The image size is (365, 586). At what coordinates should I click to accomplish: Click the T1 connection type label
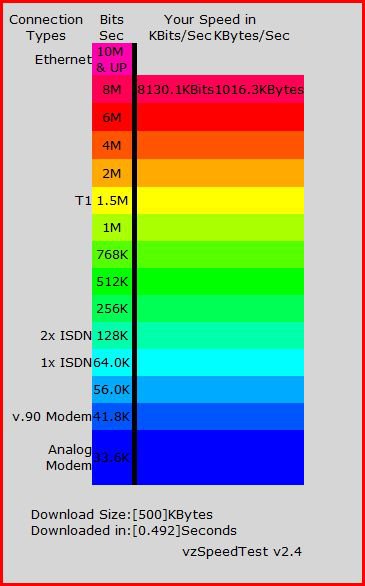(83, 201)
